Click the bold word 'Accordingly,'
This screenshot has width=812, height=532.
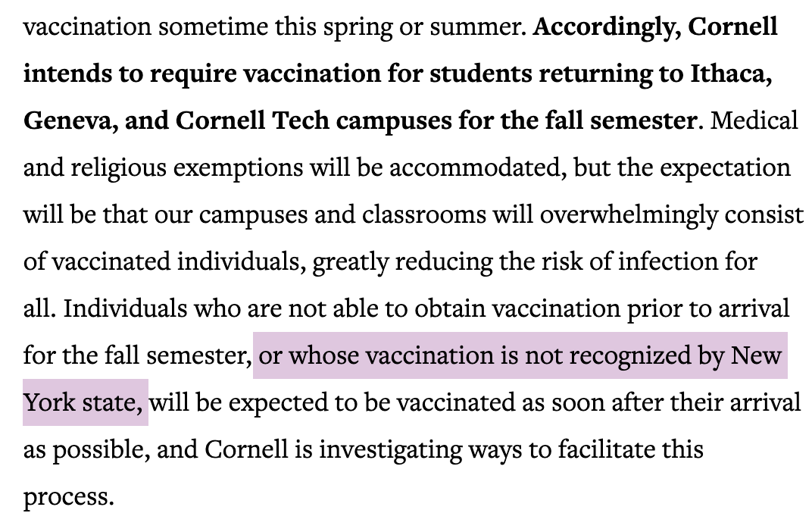click(x=607, y=27)
